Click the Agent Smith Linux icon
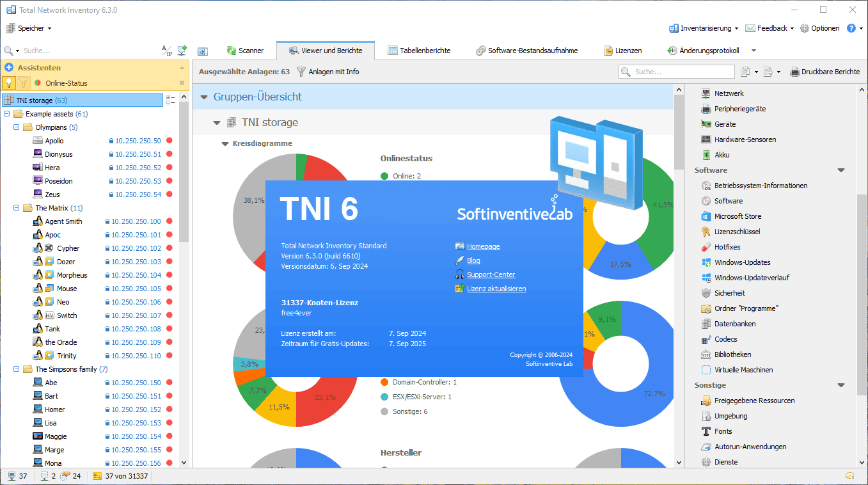This screenshot has width=868, height=485. click(x=37, y=221)
